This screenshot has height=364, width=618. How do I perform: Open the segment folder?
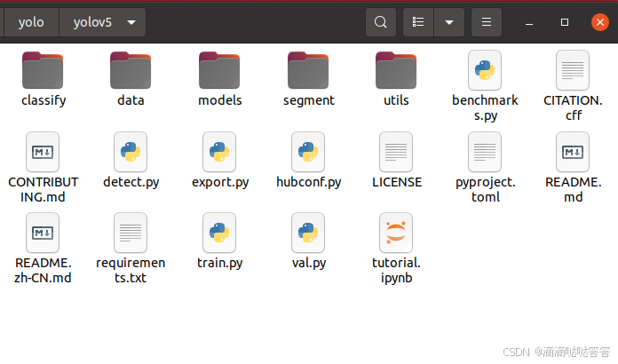308,70
